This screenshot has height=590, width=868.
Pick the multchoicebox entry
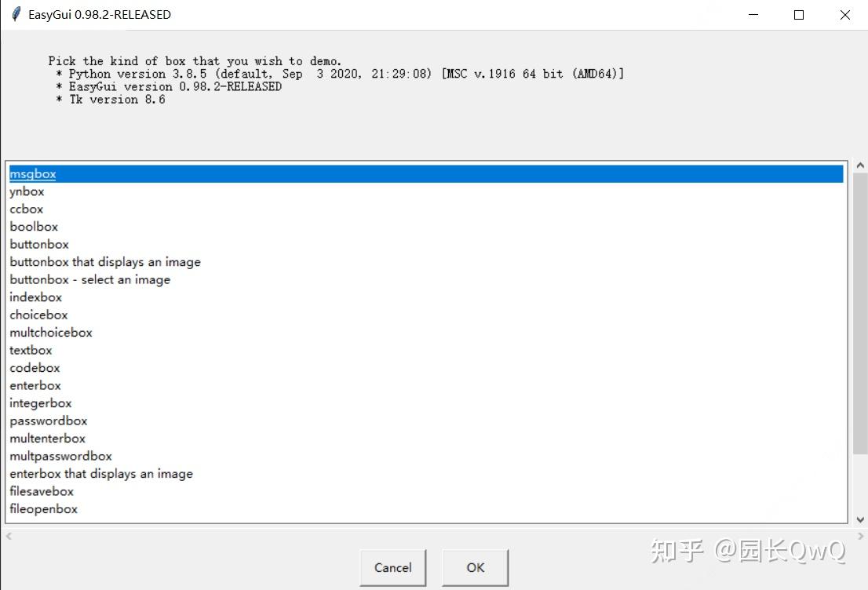[51, 332]
